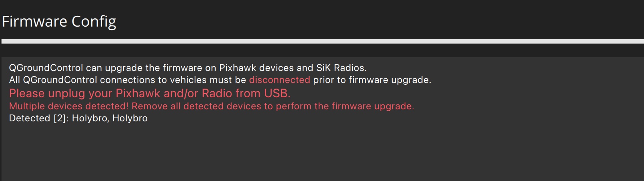This screenshot has width=644, height=181.
Task: Click "Radio" in the unplug warning
Action: point(217,93)
